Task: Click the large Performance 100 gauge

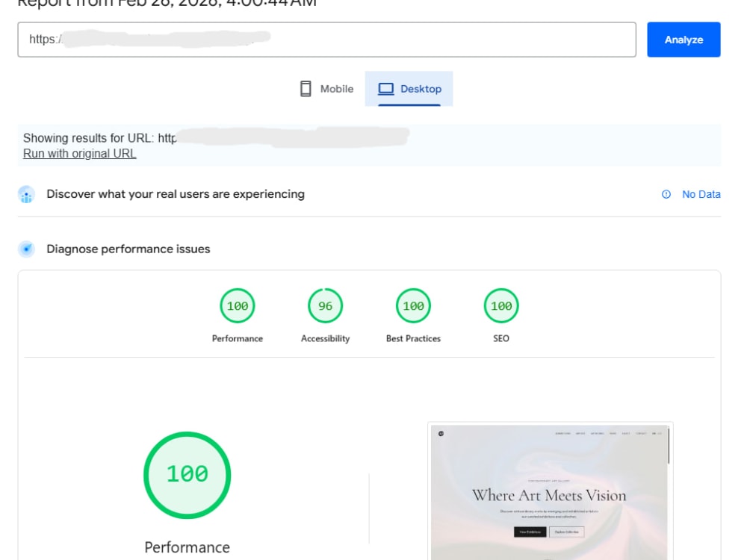Action: click(x=187, y=475)
